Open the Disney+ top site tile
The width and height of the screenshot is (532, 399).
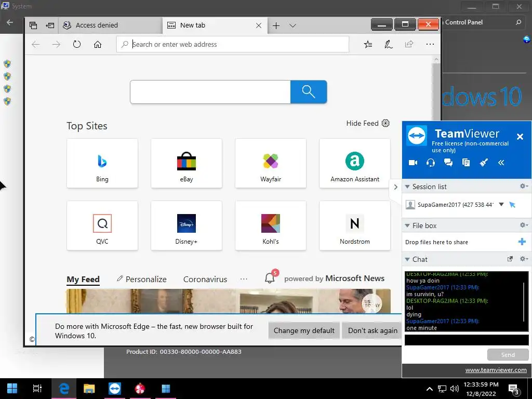click(x=187, y=225)
